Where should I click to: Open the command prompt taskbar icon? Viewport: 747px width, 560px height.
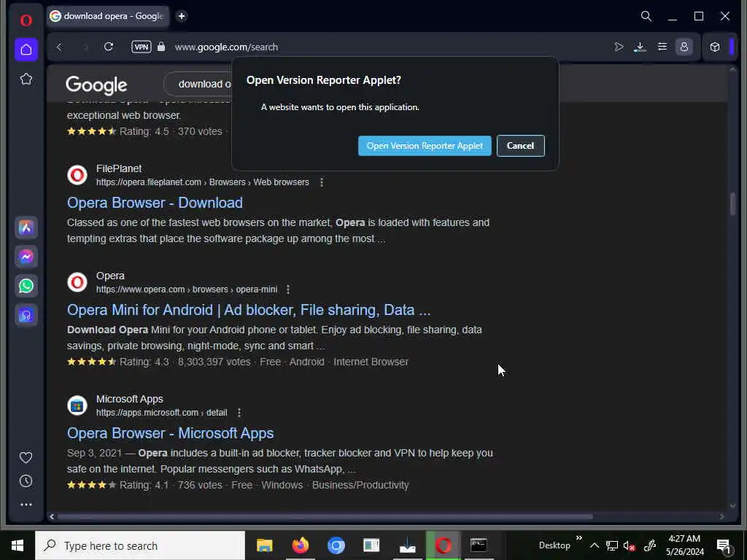click(479, 545)
